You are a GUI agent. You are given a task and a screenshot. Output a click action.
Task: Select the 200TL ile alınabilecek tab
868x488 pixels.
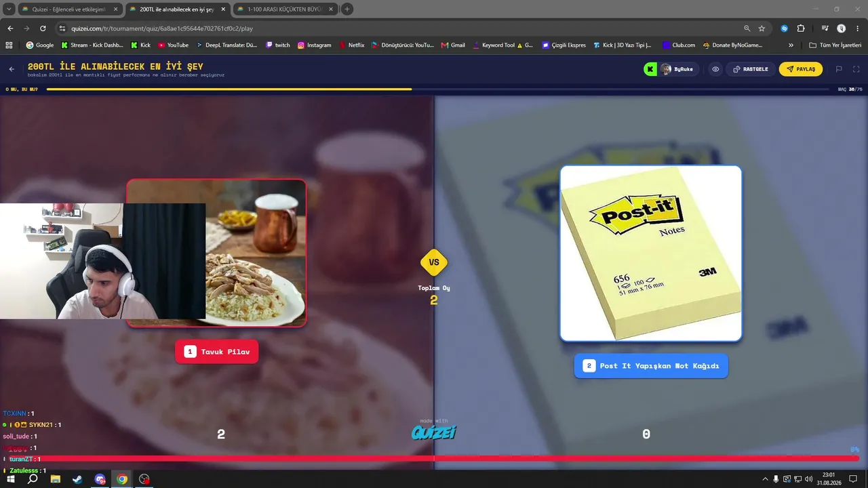click(x=178, y=9)
